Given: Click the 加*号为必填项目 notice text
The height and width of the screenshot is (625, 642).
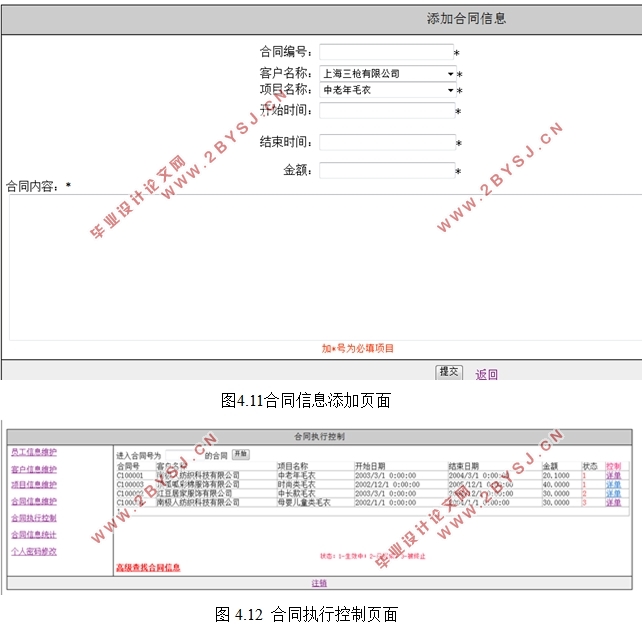Looking at the screenshot, I should [357, 349].
